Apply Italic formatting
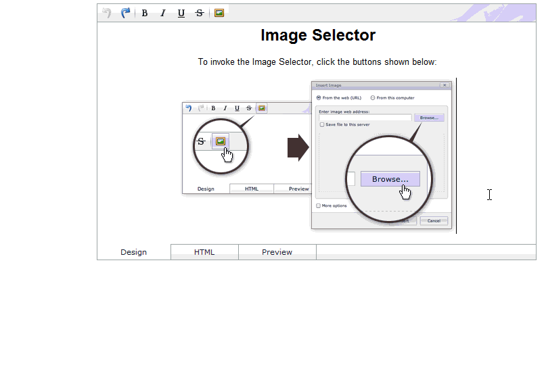546x392 pixels. pos(162,12)
